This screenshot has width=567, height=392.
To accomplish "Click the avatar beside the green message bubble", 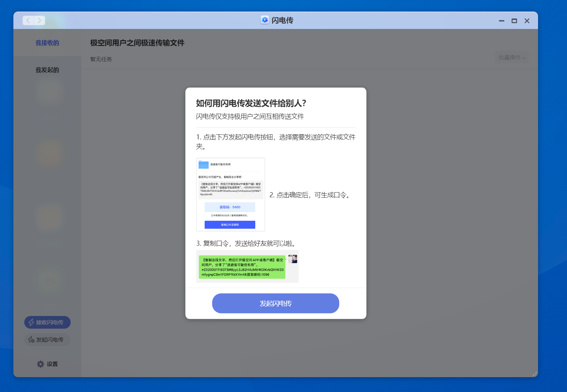I will tap(293, 259).
